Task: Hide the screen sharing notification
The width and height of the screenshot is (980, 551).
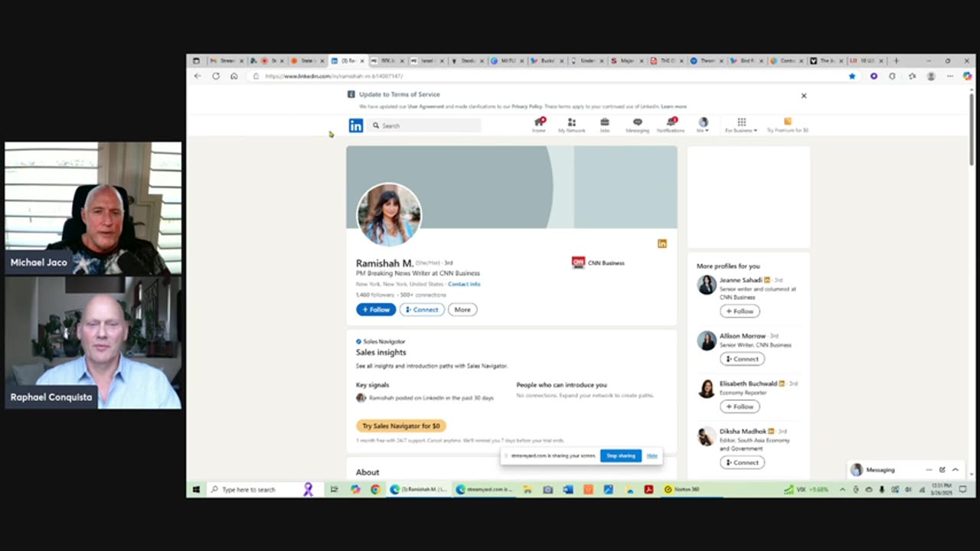Action: tap(652, 456)
